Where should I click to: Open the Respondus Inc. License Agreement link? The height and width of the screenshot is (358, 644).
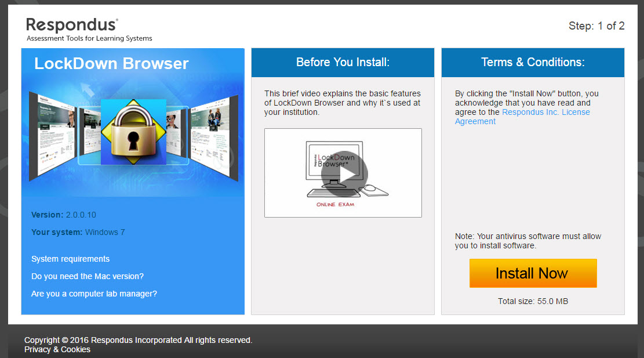click(x=522, y=117)
